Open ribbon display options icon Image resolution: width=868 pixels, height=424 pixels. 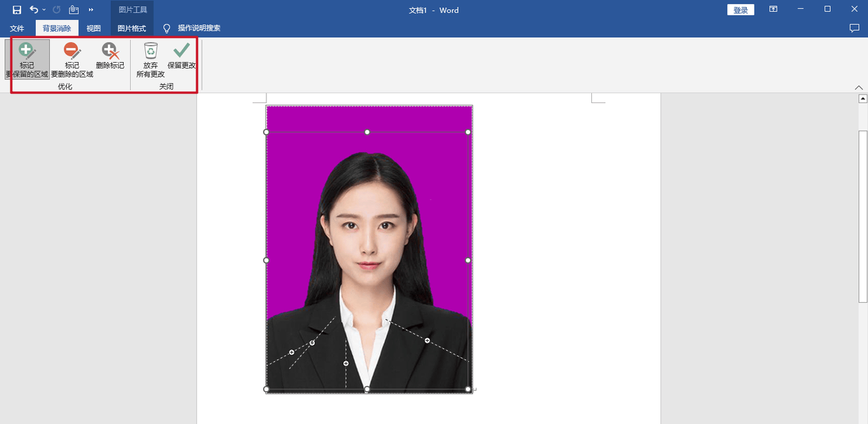[x=773, y=10]
